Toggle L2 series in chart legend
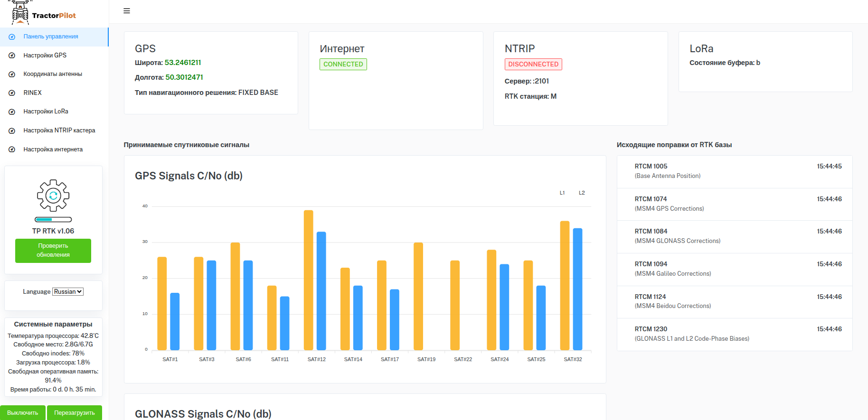The width and height of the screenshot is (868, 420). [x=582, y=193]
